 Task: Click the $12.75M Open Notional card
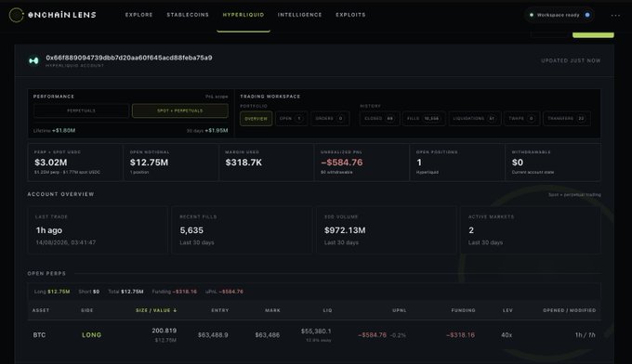point(171,162)
